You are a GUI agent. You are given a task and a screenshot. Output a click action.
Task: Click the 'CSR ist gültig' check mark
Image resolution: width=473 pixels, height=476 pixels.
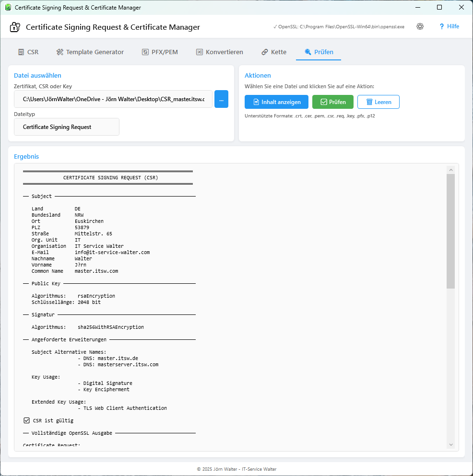click(x=27, y=420)
